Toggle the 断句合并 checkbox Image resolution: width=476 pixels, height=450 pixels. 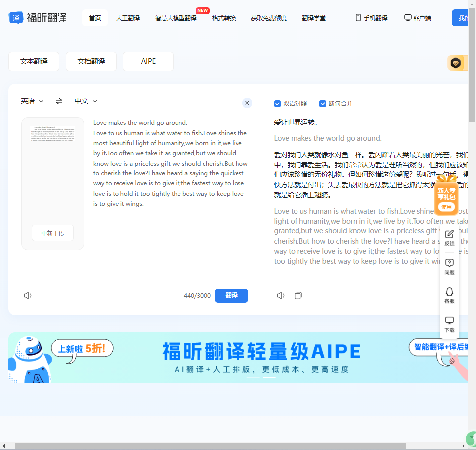(323, 104)
